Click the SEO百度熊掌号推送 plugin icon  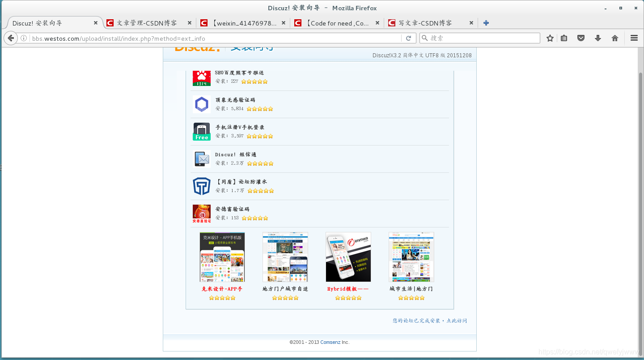pyautogui.click(x=202, y=78)
